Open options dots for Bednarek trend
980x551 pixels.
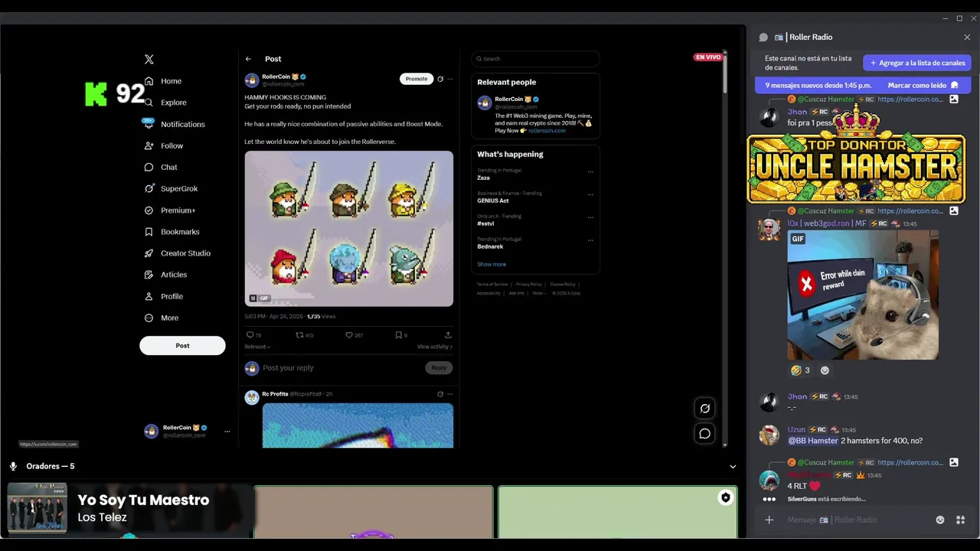590,241
